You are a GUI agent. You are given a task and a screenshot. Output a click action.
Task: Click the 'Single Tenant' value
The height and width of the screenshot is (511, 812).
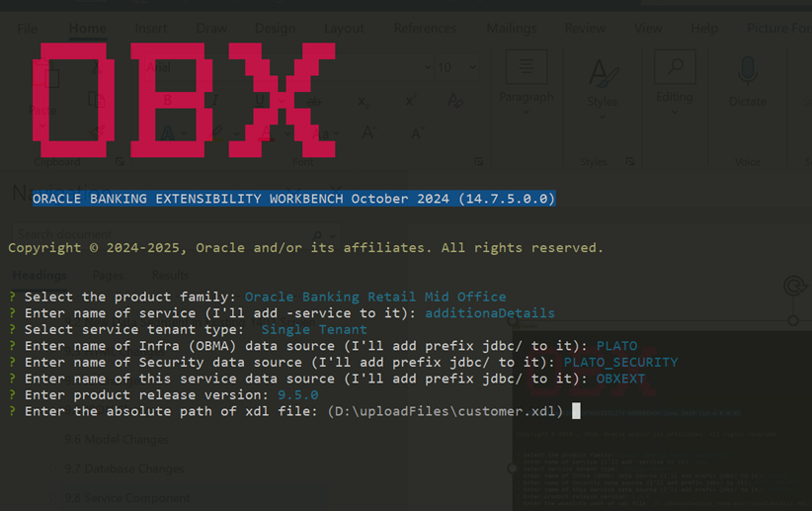point(314,329)
